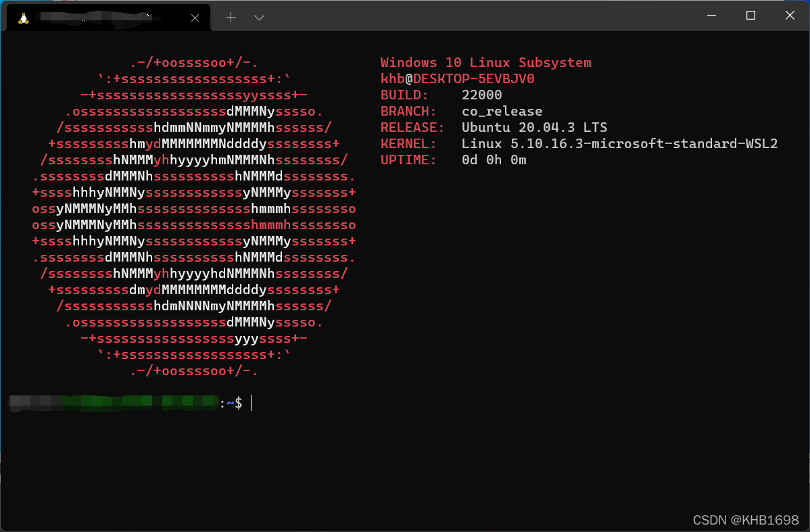Maximize the terminal window
The width and height of the screenshot is (810, 532).
click(751, 16)
